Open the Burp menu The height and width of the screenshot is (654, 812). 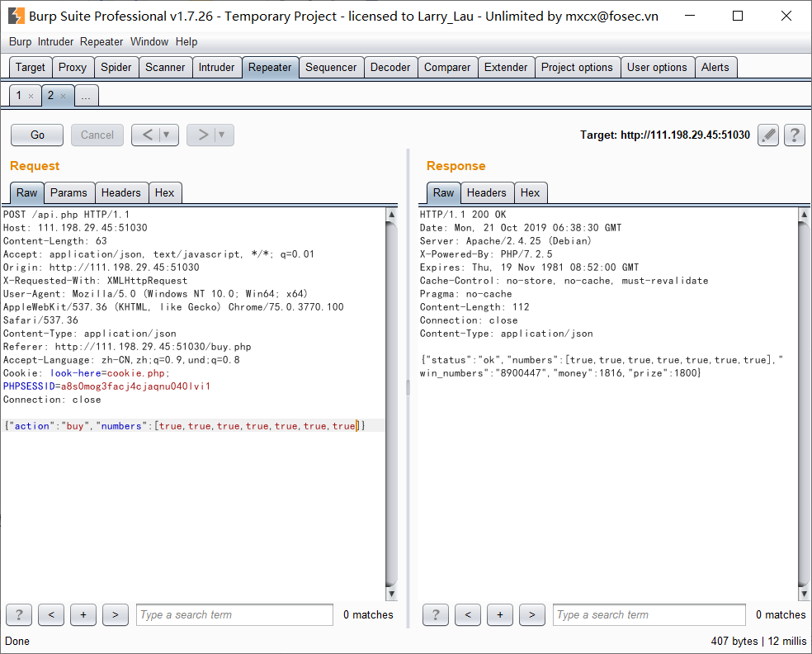click(x=20, y=42)
